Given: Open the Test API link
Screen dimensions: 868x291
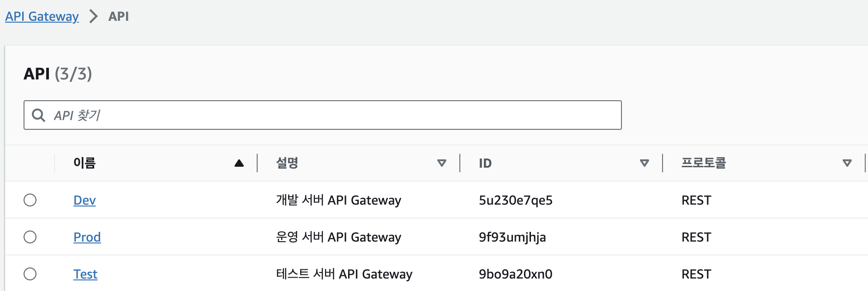Looking at the screenshot, I should pyautogui.click(x=85, y=274).
